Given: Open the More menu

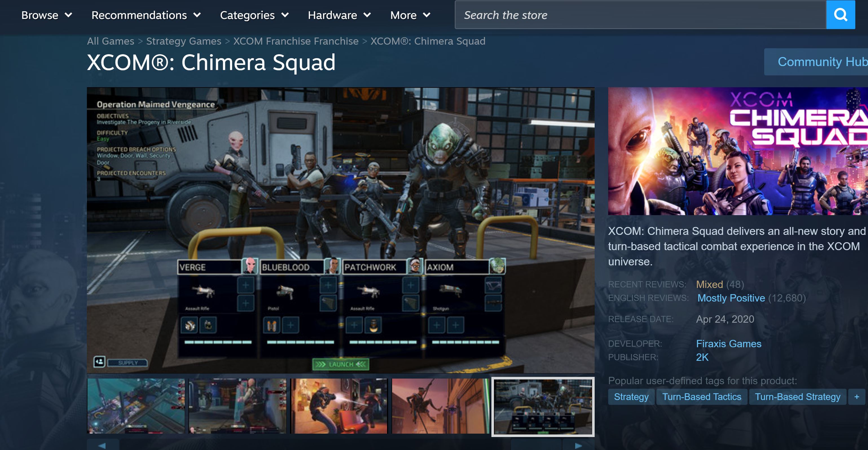Looking at the screenshot, I should click(410, 15).
